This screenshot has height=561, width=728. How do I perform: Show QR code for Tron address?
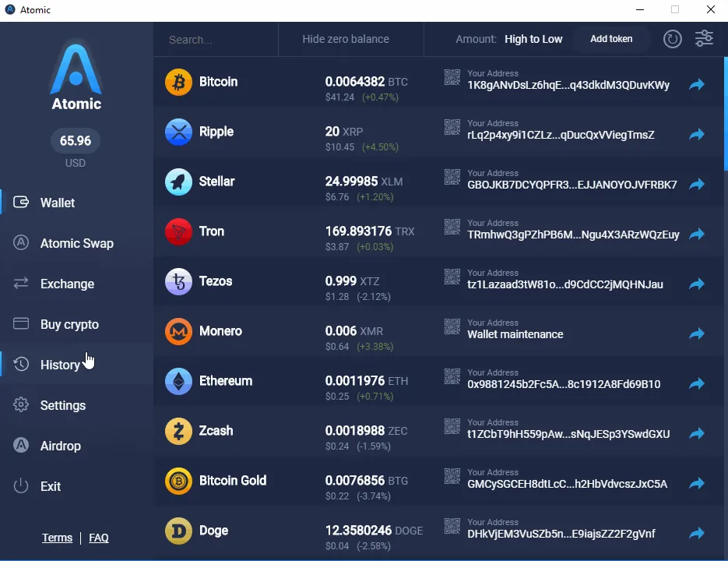coord(452,227)
